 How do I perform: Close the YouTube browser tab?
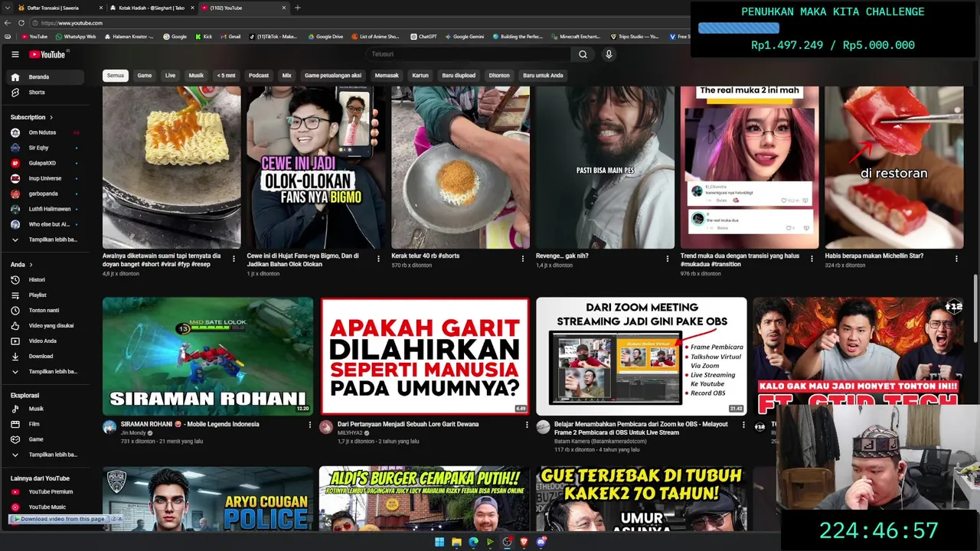284,8
